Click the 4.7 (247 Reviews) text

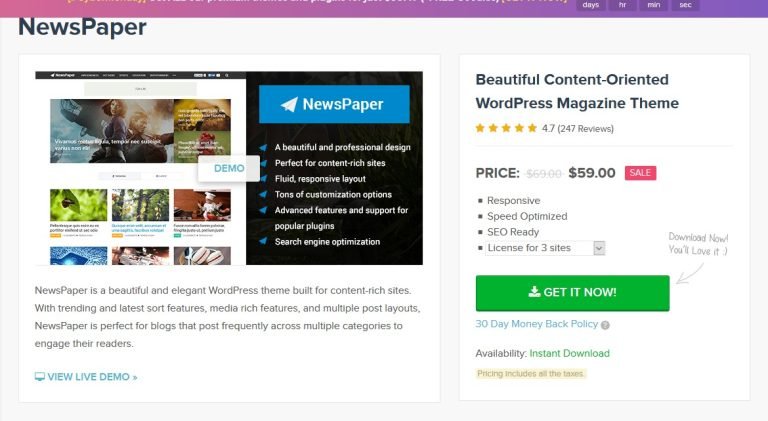coord(577,128)
